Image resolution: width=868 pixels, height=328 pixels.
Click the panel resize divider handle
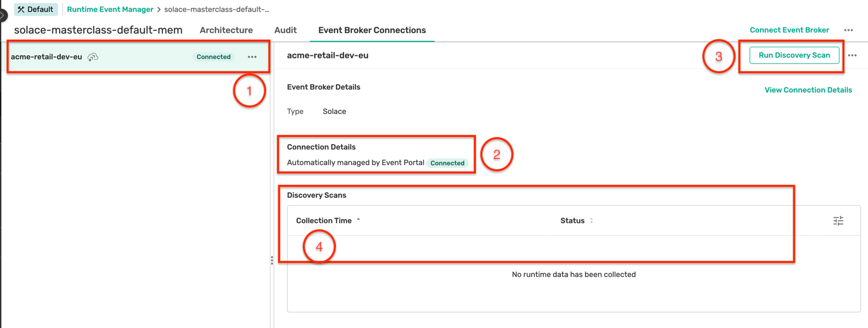272,260
